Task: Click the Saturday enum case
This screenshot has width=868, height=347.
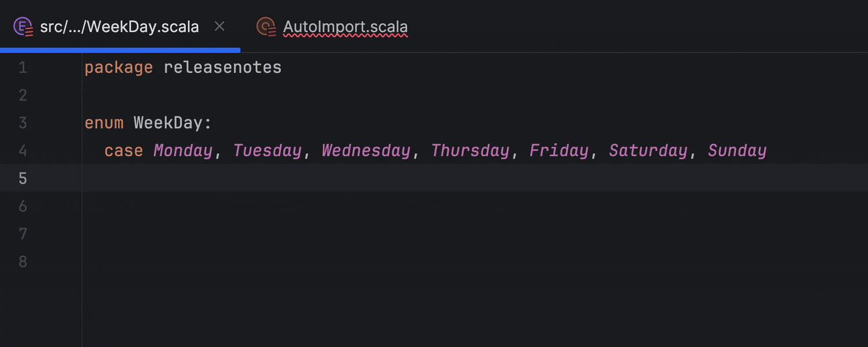Action: [x=648, y=150]
